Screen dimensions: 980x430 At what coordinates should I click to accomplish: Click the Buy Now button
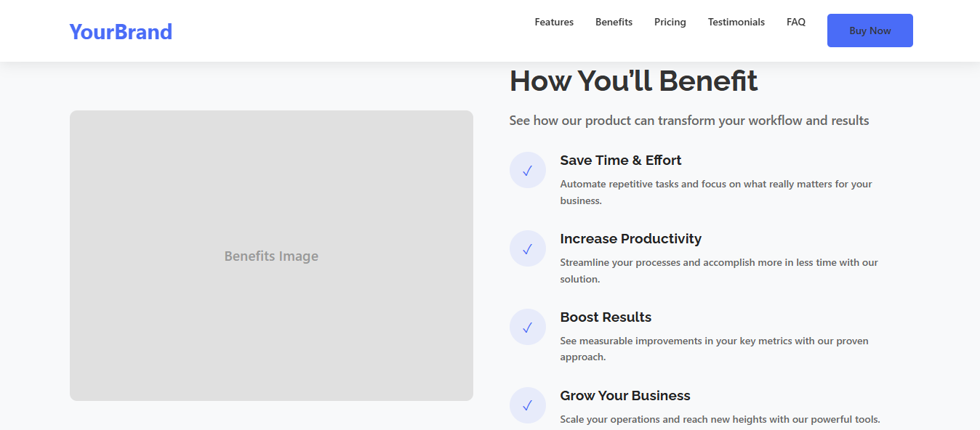[x=869, y=31]
